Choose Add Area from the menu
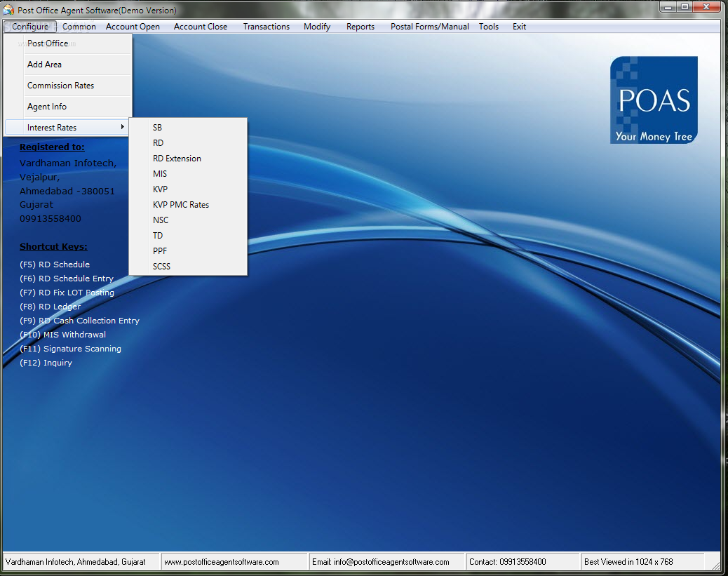The width and height of the screenshot is (728, 576). coord(68,65)
